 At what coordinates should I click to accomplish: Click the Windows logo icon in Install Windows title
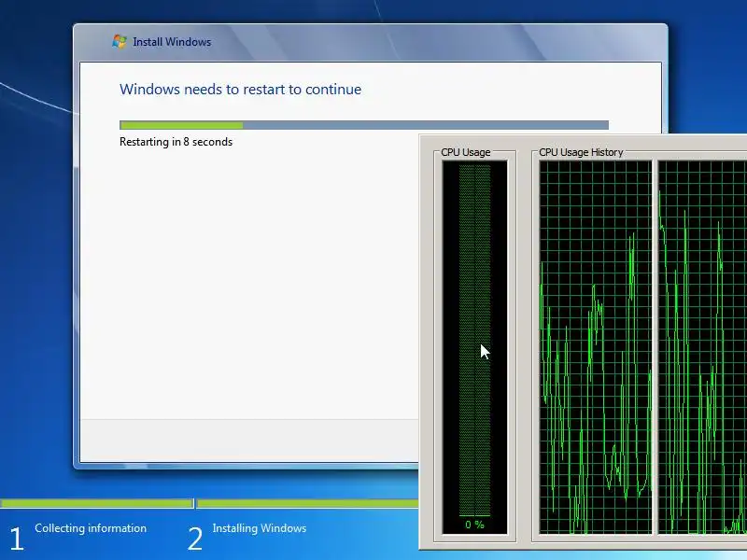pos(120,41)
